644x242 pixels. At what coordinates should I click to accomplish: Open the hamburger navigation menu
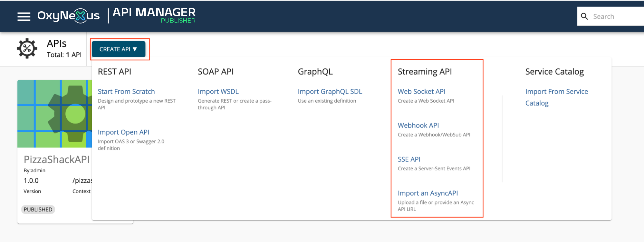[24, 16]
